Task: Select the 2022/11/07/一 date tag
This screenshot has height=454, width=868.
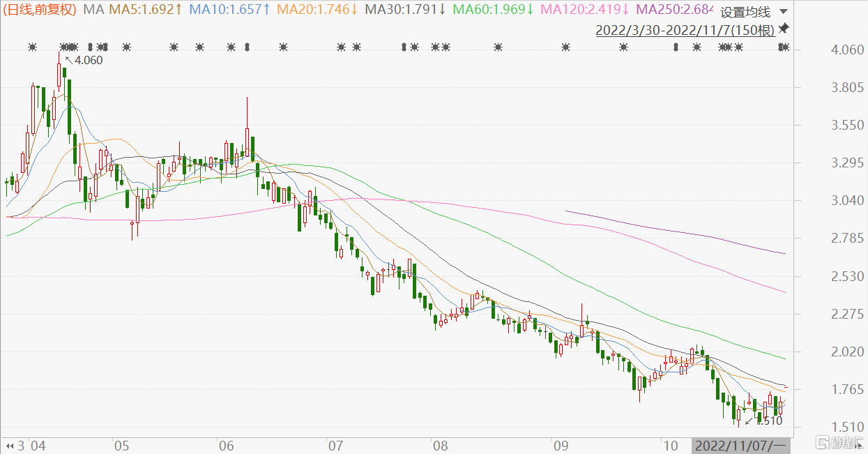Action: pos(740,446)
